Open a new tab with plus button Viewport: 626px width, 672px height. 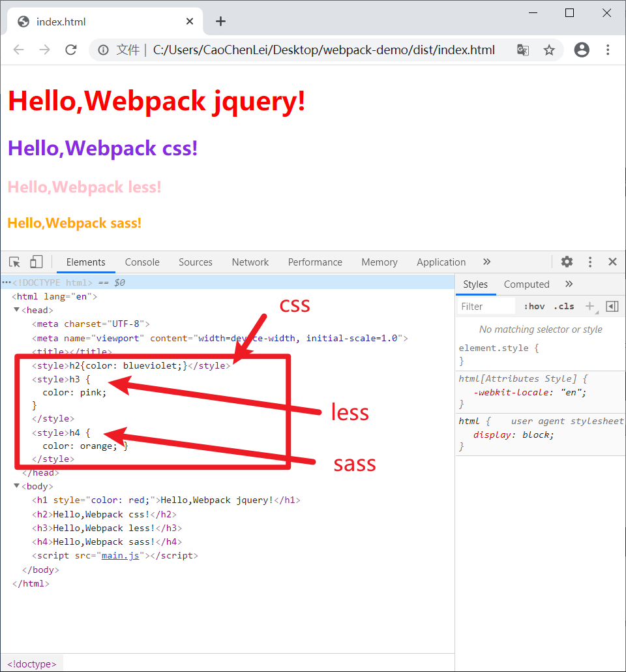pyautogui.click(x=220, y=21)
